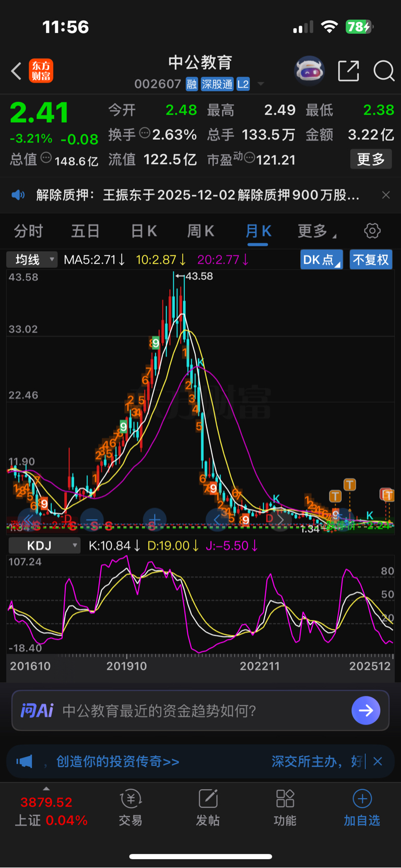Screen dimensions: 401x868
Task: Tap the back arrow at top left
Action: coord(16,71)
